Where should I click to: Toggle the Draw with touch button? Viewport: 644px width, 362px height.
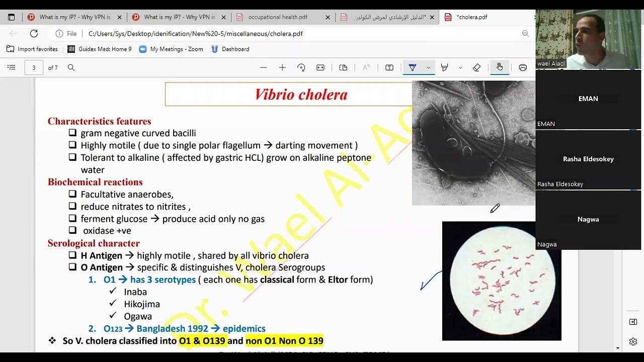tap(500, 67)
